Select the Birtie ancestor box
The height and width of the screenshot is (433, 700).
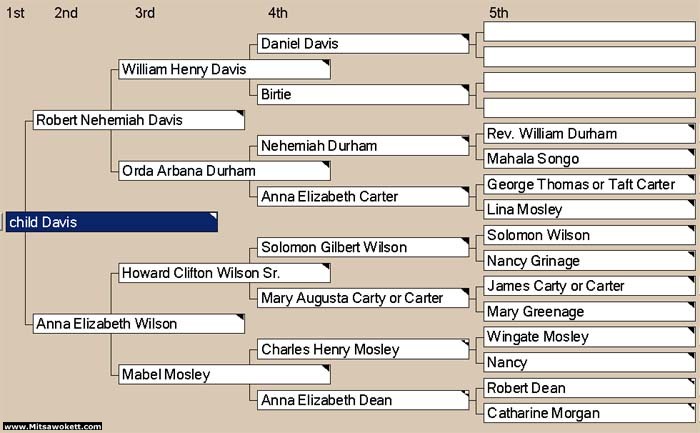click(x=363, y=95)
